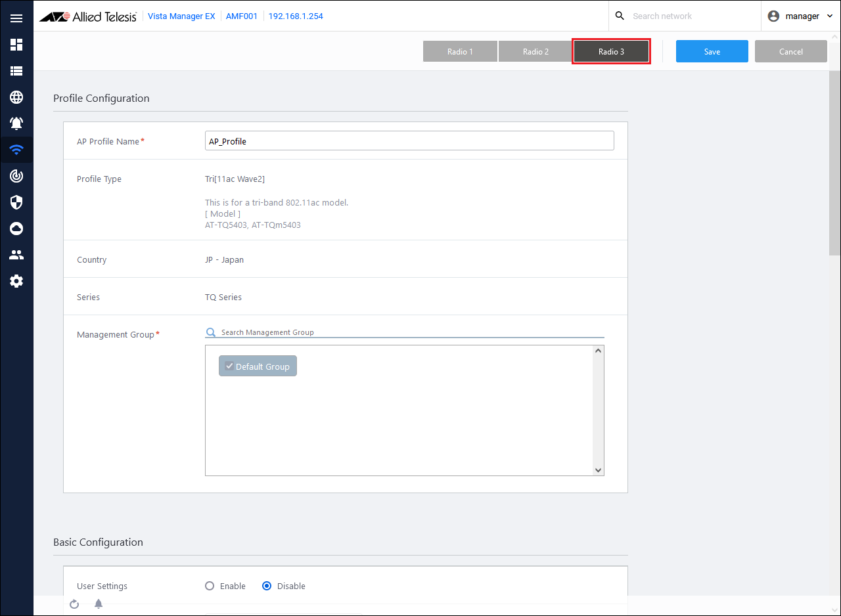841x616 pixels.
Task: Select Disable for User Settings
Action: pos(267,586)
